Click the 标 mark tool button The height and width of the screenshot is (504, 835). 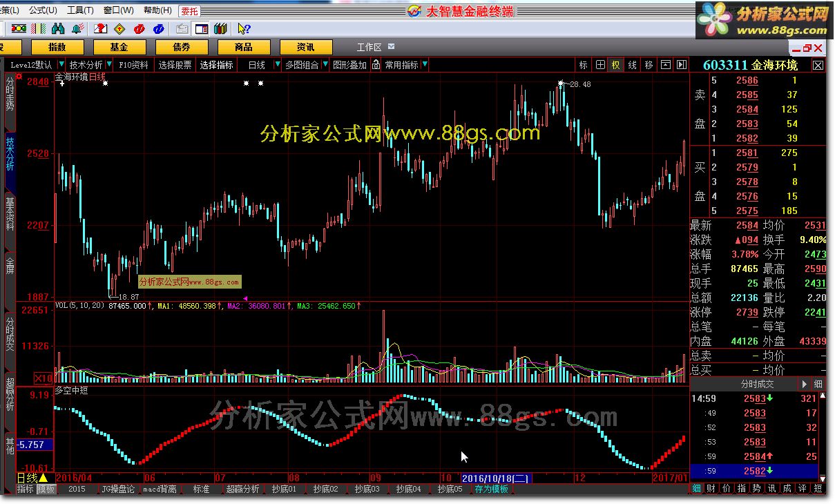coord(584,65)
